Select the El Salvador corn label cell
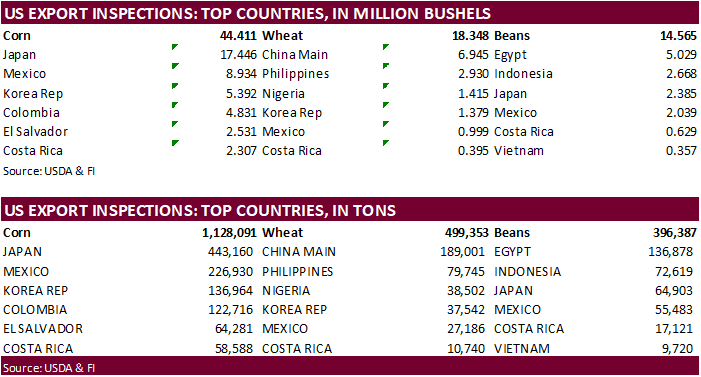This screenshot has width=701, height=377. pyautogui.click(x=36, y=131)
